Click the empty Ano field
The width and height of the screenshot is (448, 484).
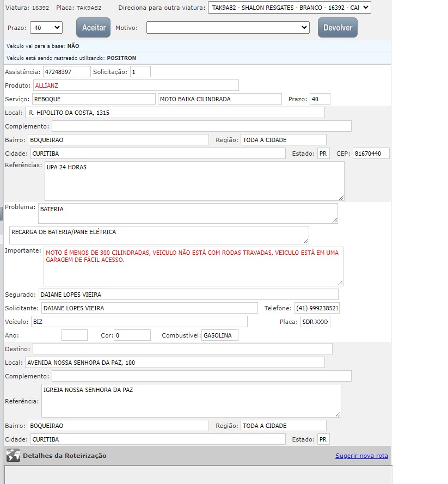pyautogui.click(x=75, y=335)
